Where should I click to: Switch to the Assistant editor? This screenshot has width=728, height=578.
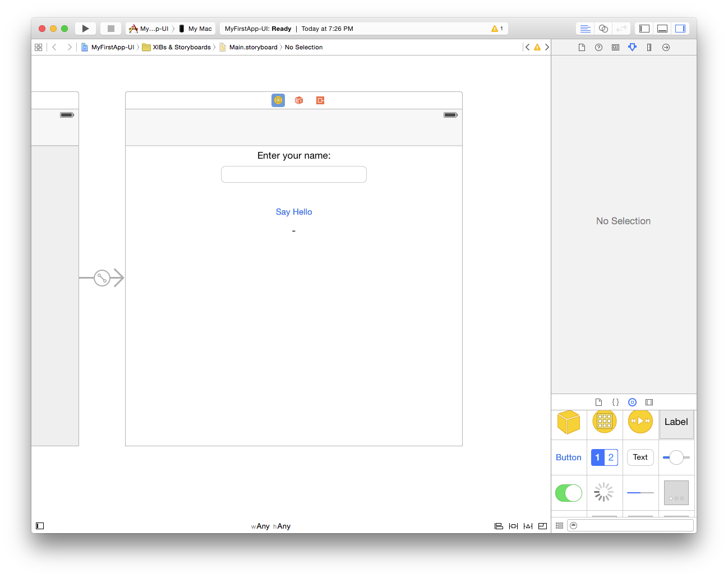pyautogui.click(x=603, y=29)
